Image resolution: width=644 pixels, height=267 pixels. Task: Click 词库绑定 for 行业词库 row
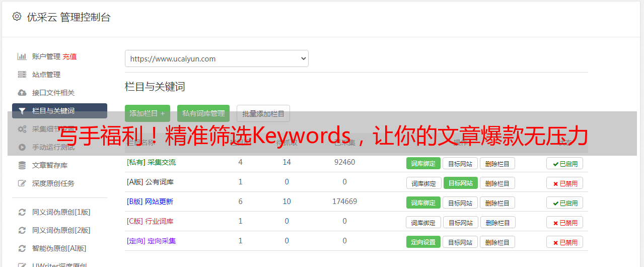pyautogui.click(x=424, y=222)
